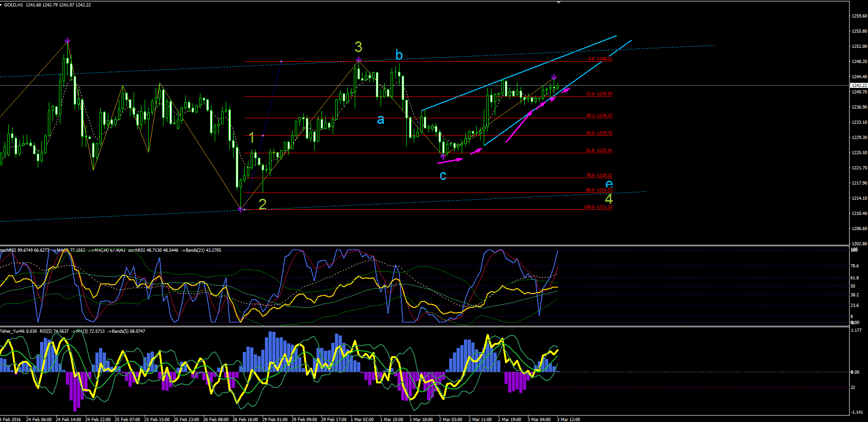Select the blue wave label b
Screen dimensions: 868x422
(399, 55)
